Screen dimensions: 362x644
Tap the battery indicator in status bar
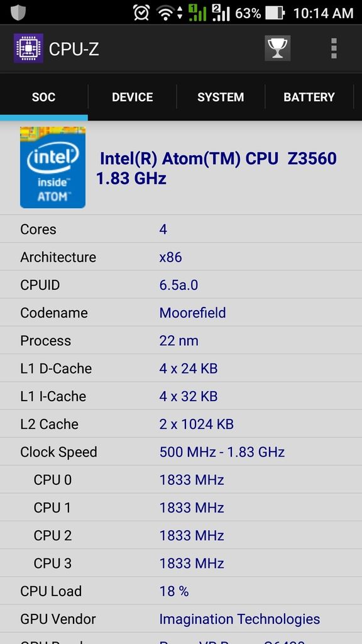point(275,13)
